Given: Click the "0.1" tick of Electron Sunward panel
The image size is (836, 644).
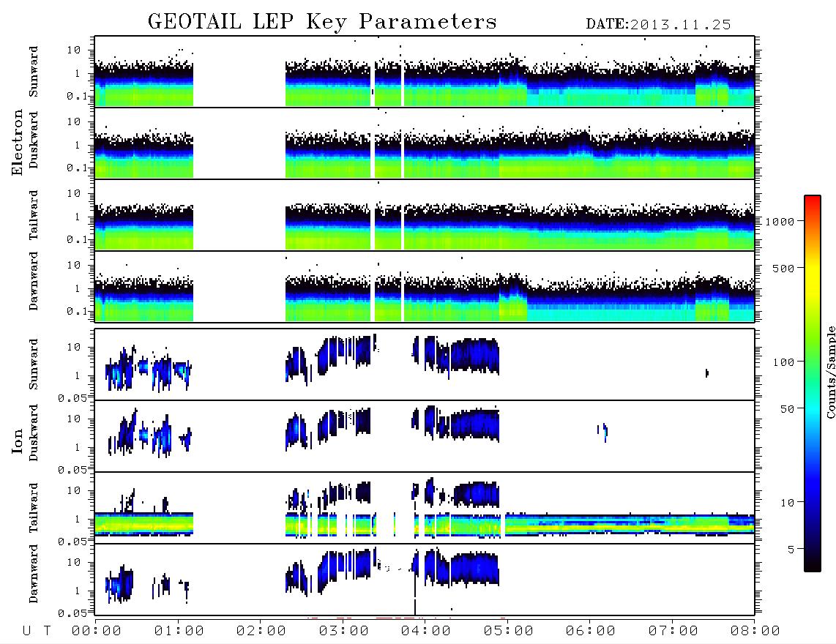Looking at the screenshot, I should point(77,96).
